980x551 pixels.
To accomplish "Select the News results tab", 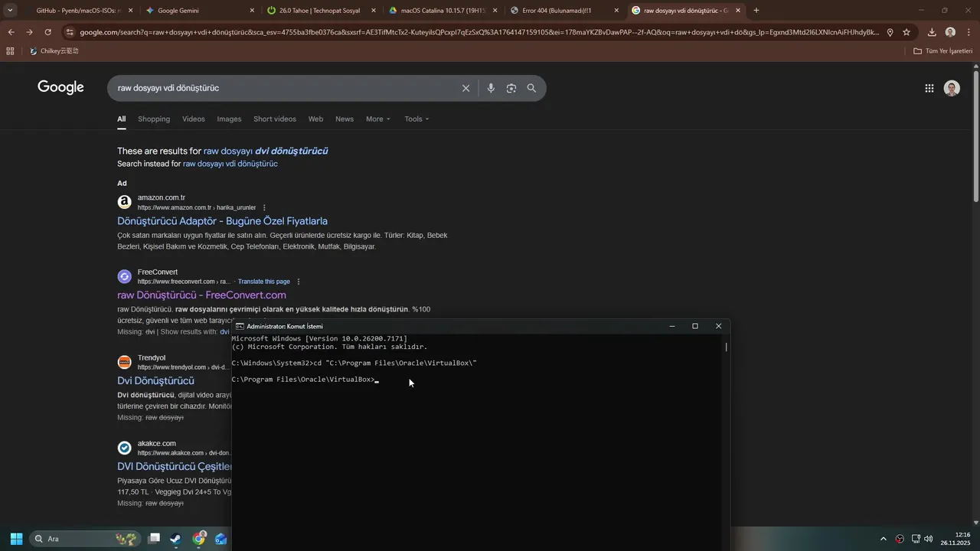I will tap(345, 119).
